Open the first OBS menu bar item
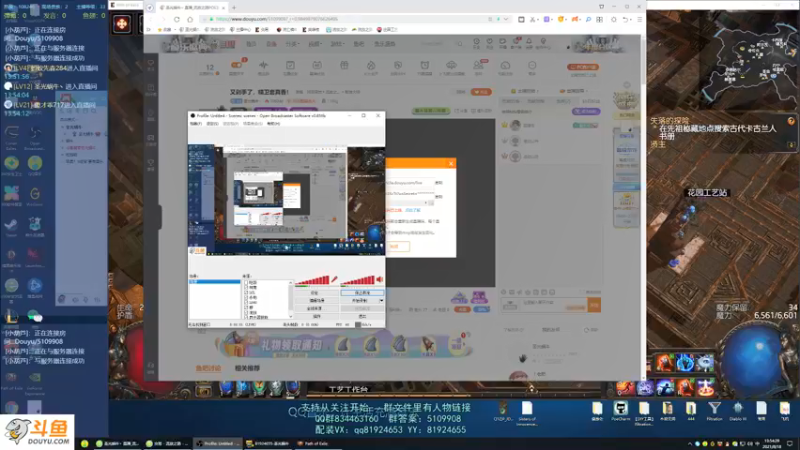The image size is (800, 450). pos(195,124)
